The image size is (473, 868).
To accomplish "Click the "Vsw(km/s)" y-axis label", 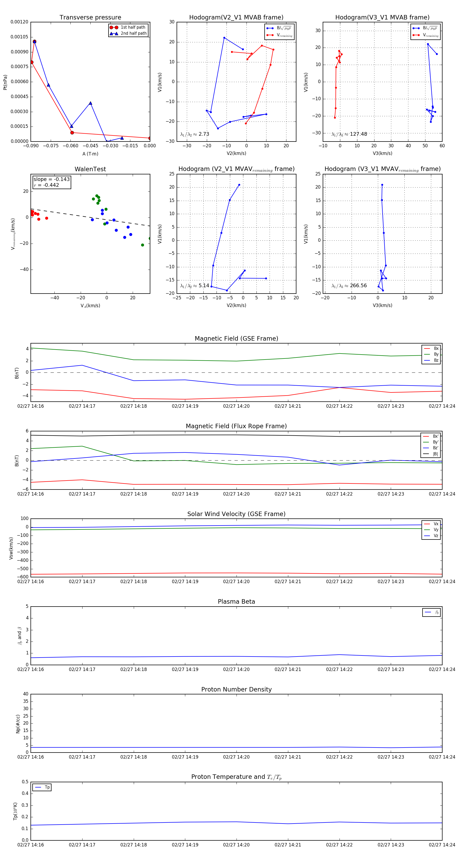I will [x=11, y=548].
